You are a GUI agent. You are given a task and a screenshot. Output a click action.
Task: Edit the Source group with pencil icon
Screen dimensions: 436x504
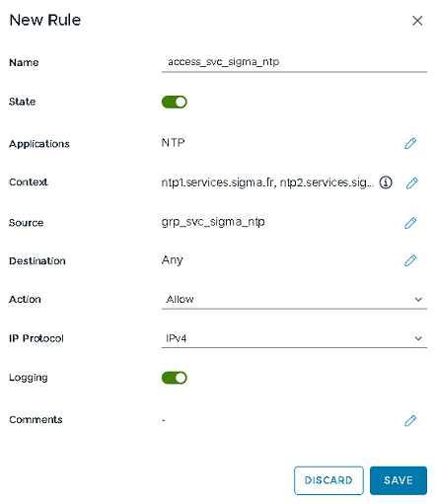click(410, 223)
